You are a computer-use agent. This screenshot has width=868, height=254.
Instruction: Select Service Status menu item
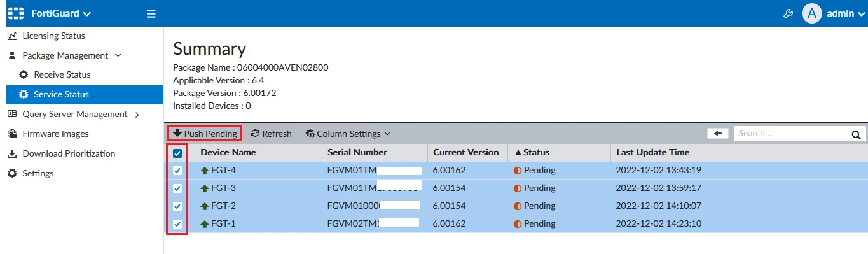(85, 94)
